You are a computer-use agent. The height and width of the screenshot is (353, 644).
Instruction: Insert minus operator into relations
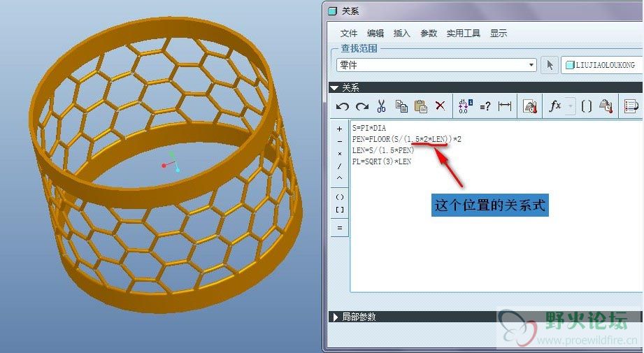[x=339, y=142]
